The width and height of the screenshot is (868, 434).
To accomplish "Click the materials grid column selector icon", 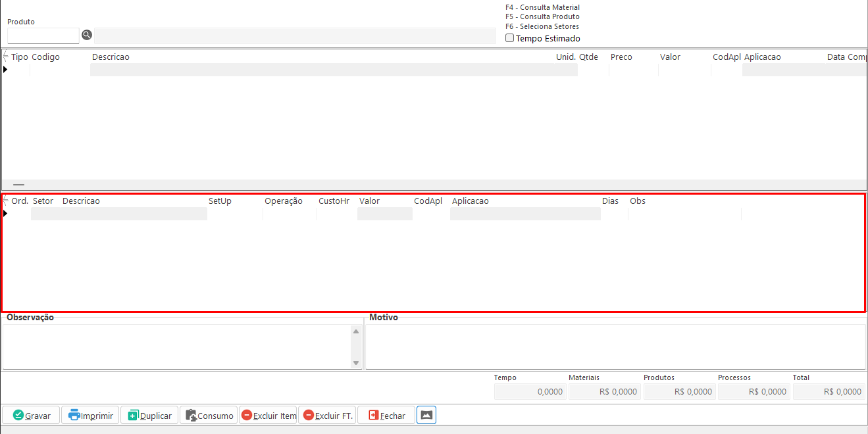I will coord(6,57).
